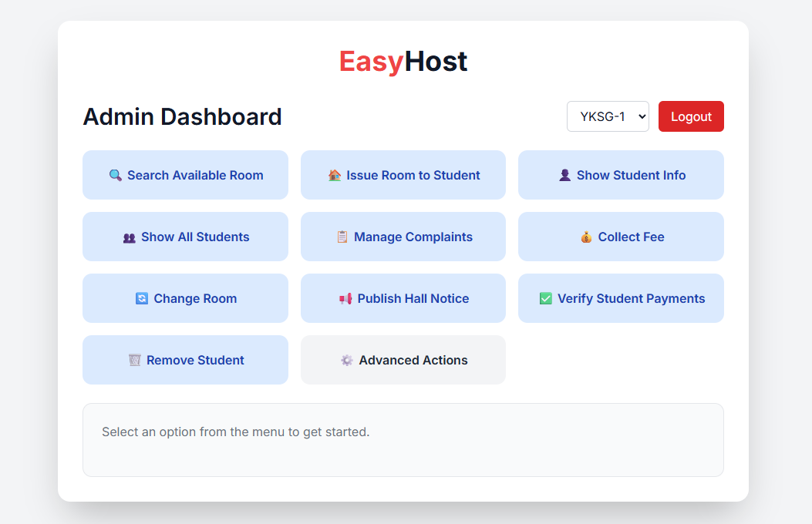The image size is (812, 524).
Task: Click the person silhouette icon on Show Student Info
Action: pos(565,176)
